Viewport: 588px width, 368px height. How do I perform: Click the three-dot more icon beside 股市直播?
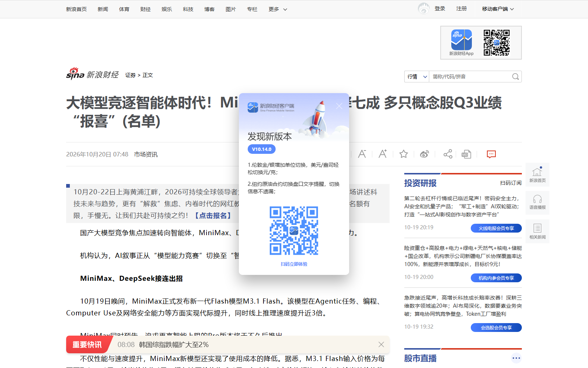coord(516,358)
